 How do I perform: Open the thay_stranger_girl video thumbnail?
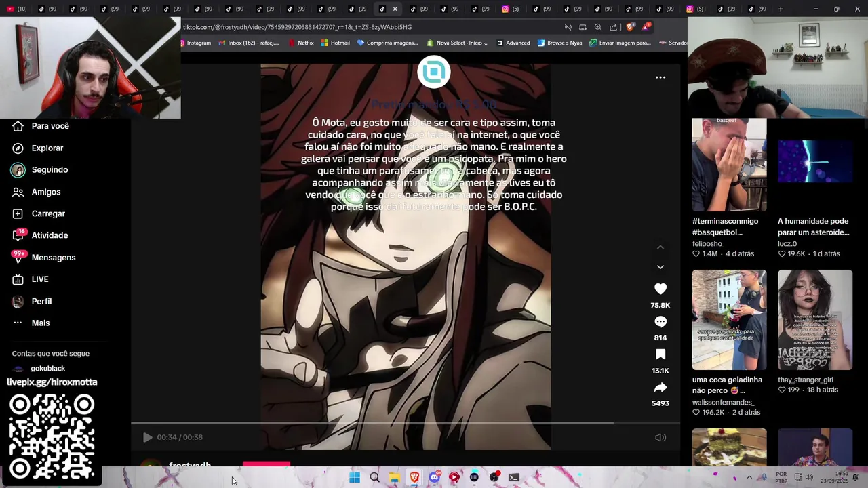[x=814, y=320]
